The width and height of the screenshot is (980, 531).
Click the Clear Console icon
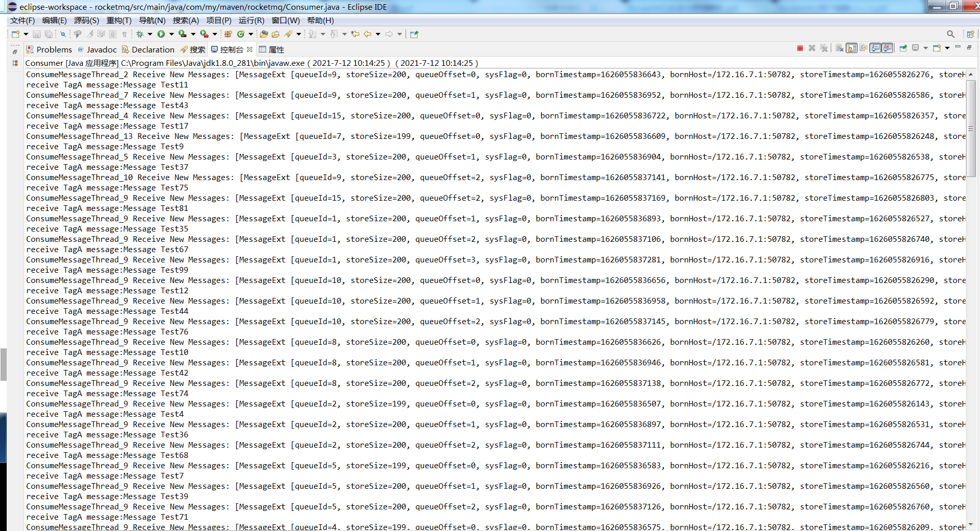click(839, 48)
